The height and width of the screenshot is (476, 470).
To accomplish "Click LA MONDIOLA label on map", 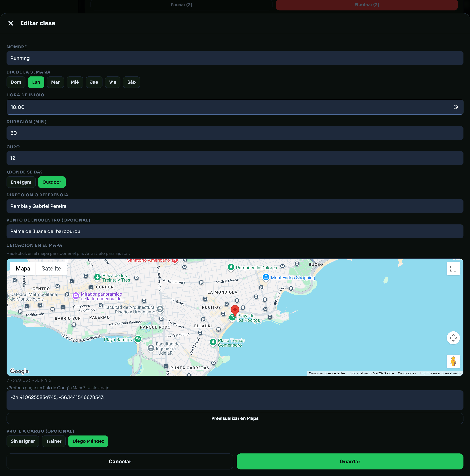I will coord(222,292).
